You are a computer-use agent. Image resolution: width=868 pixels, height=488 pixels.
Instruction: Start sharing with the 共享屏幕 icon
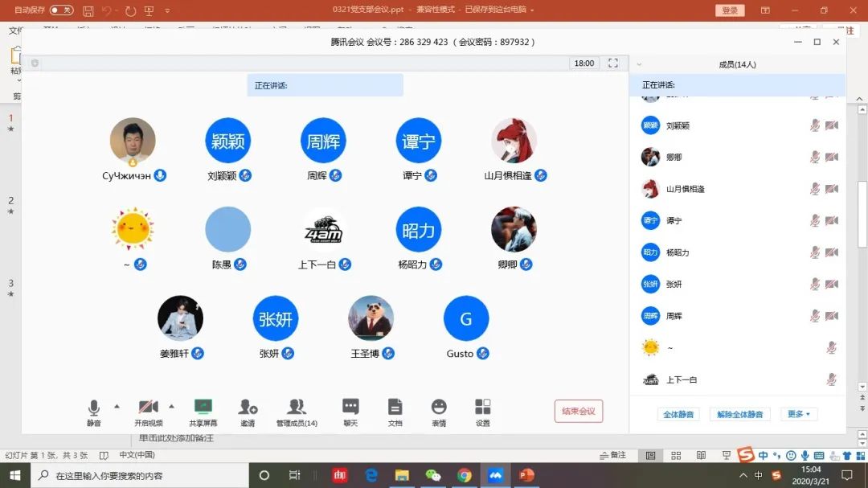click(x=203, y=408)
